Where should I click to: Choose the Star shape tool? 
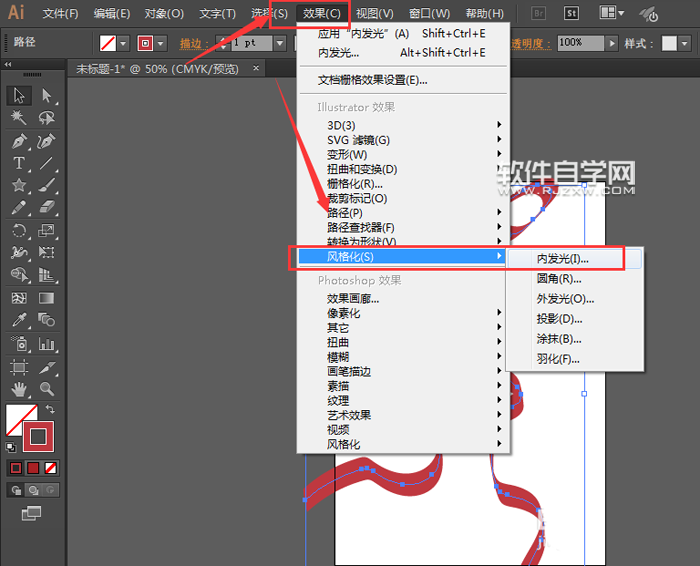[x=18, y=185]
